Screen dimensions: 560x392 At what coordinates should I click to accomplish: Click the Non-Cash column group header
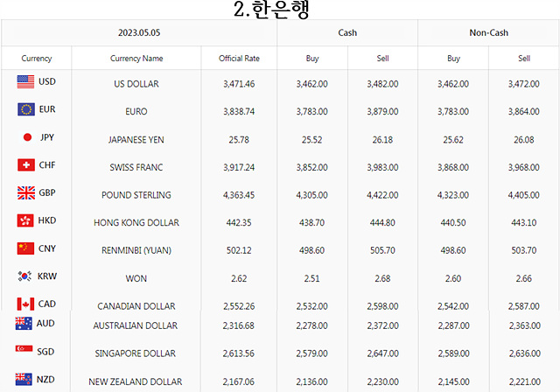[x=488, y=33]
